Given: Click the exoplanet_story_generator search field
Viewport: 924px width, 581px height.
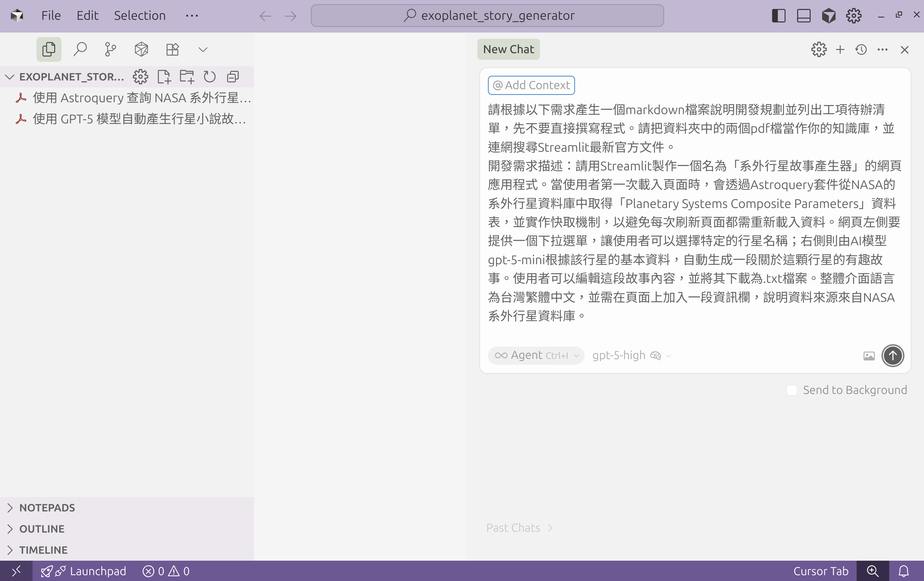Looking at the screenshot, I should (487, 15).
